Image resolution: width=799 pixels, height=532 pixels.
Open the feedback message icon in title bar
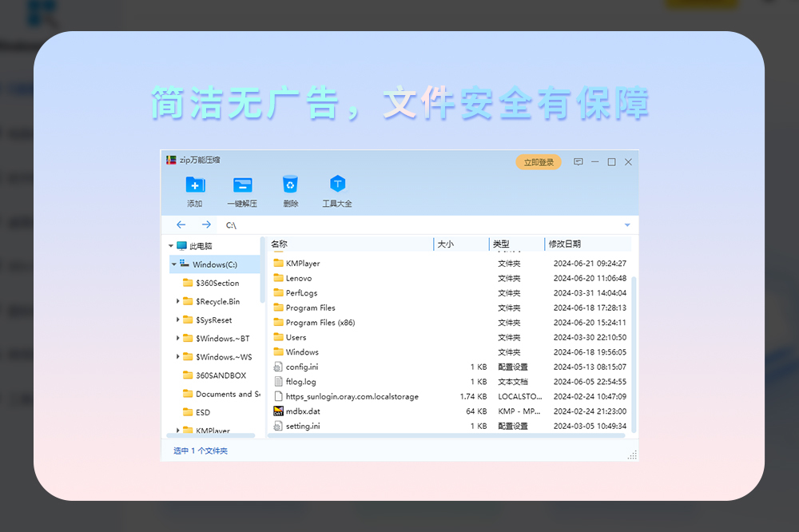pos(578,162)
